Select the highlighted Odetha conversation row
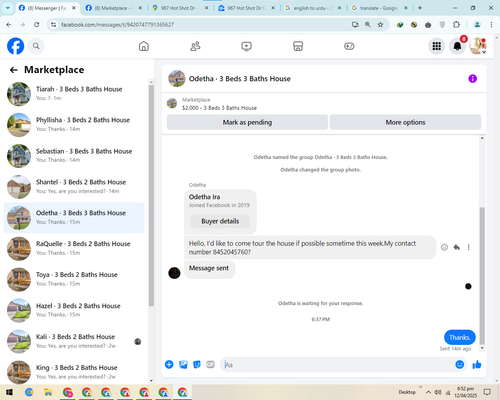Screen dimensions: 500x400 click(x=74, y=217)
